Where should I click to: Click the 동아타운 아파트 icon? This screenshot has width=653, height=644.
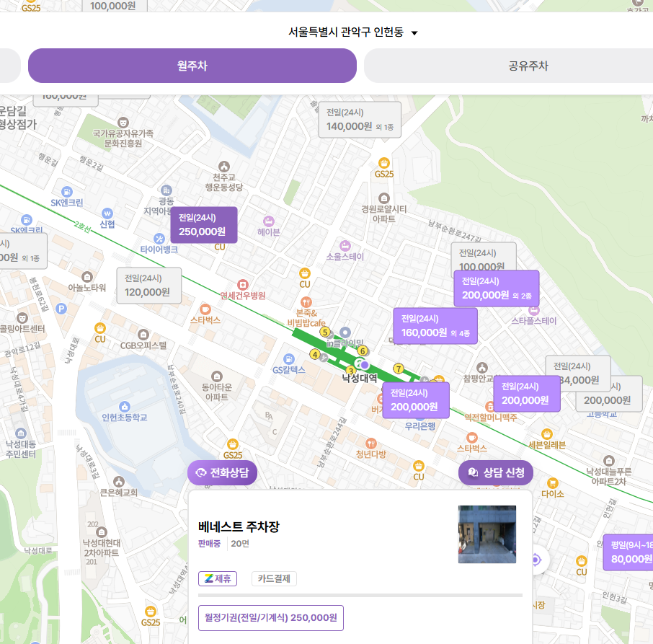[216, 376]
